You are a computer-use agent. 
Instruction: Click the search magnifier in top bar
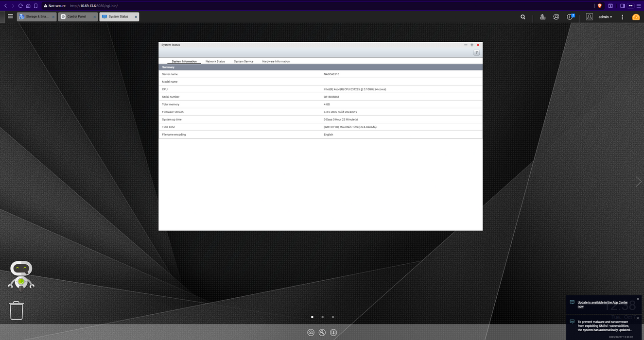tap(523, 17)
